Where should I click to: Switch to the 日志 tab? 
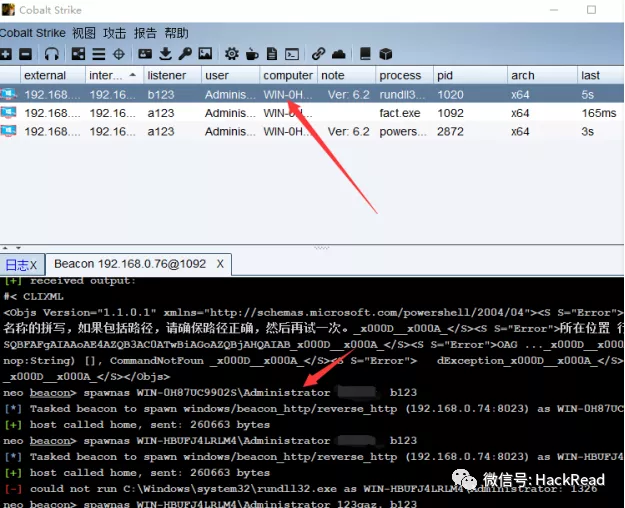pyautogui.click(x=18, y=265)
